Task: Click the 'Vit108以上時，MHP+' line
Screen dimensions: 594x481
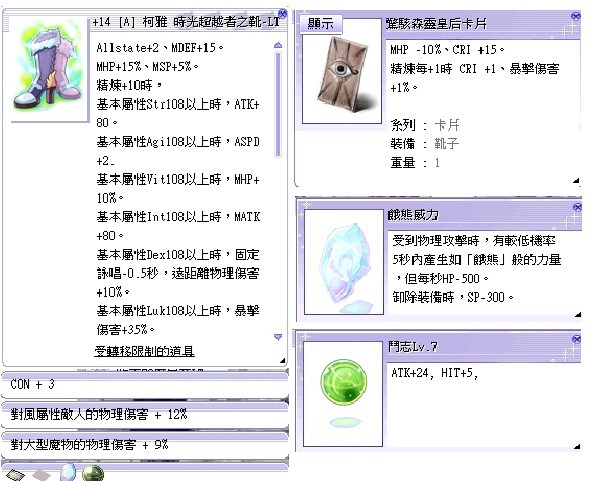Action: coord(178,179)
